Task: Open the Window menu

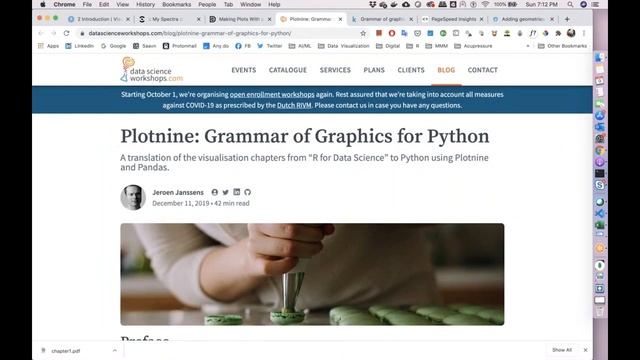Action: point(250,4)
